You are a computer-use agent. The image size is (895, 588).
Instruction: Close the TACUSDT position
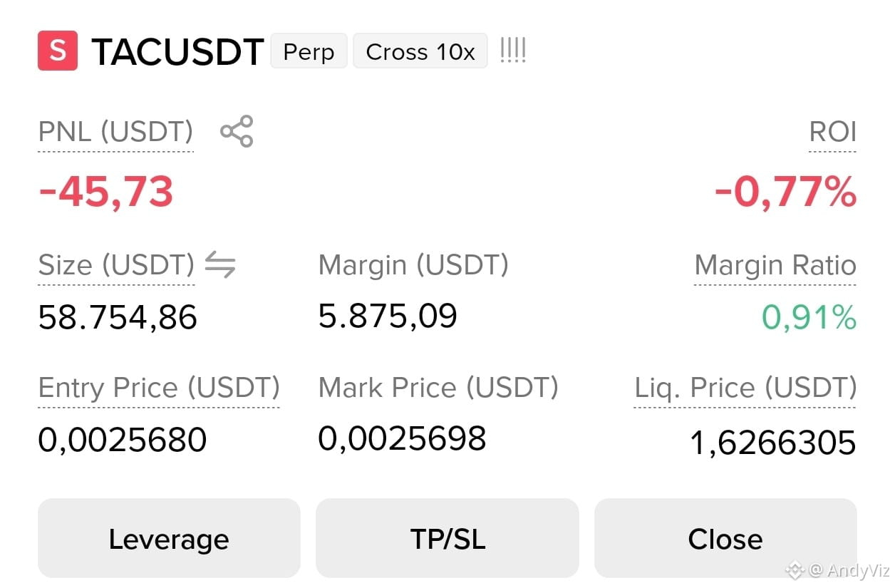(725, 538)
